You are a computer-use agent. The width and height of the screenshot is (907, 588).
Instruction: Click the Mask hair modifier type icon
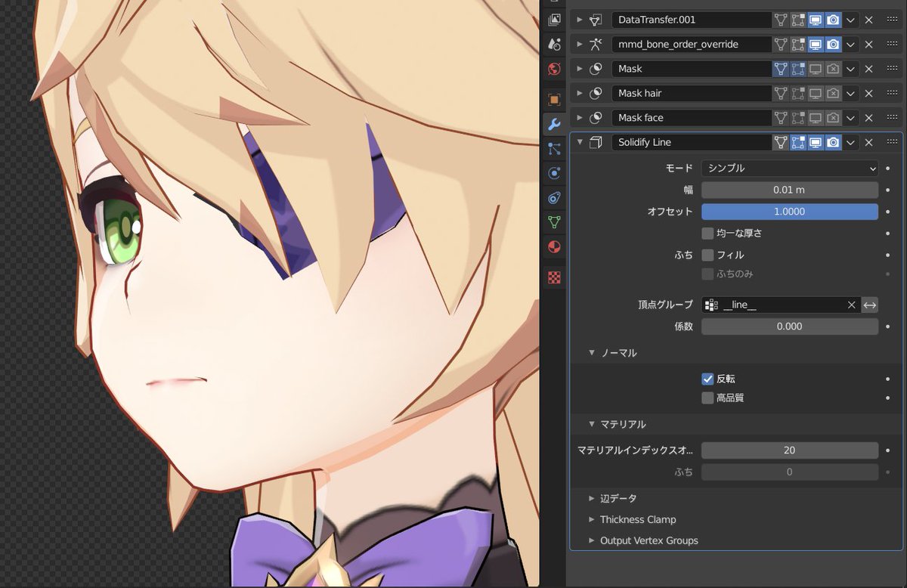point(596,94)
